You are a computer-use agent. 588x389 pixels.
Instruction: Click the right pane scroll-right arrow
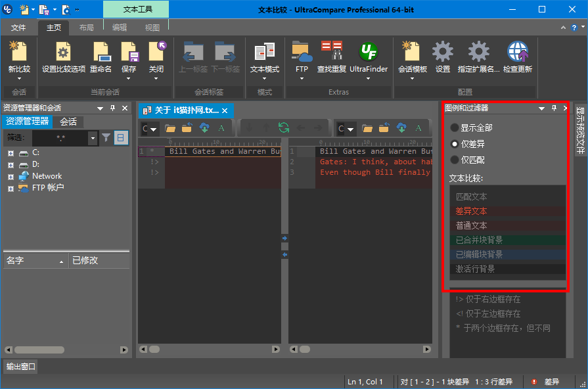click(x=427, y=349)
